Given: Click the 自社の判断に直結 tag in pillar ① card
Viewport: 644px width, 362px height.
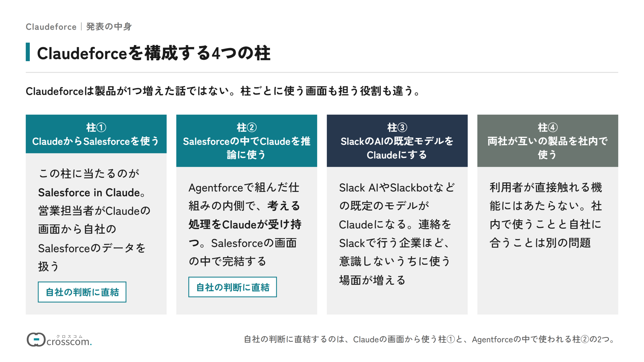Looking at the screenshot, I should 82,292.
